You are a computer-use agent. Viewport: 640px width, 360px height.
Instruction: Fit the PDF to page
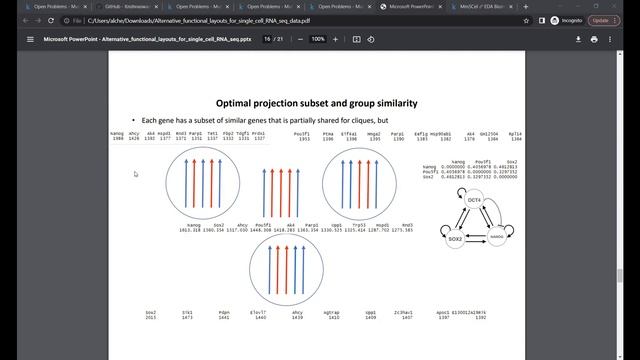(356, 39)
